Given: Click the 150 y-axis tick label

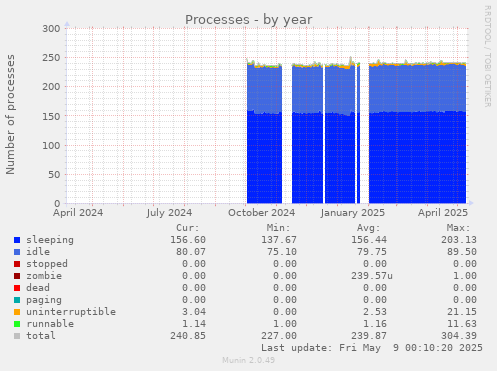Looking at the screenshot, I should [x=51, y=116].
